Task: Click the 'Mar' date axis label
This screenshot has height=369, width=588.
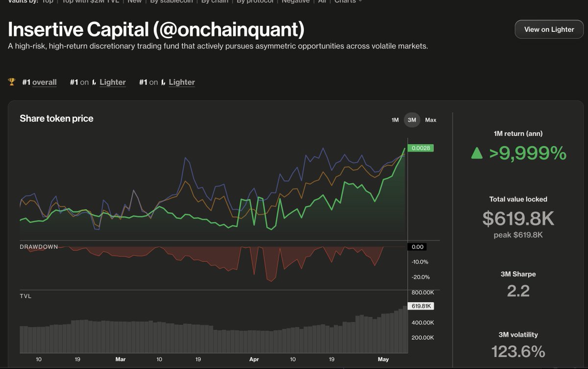Action: click(x=121, y=359)
